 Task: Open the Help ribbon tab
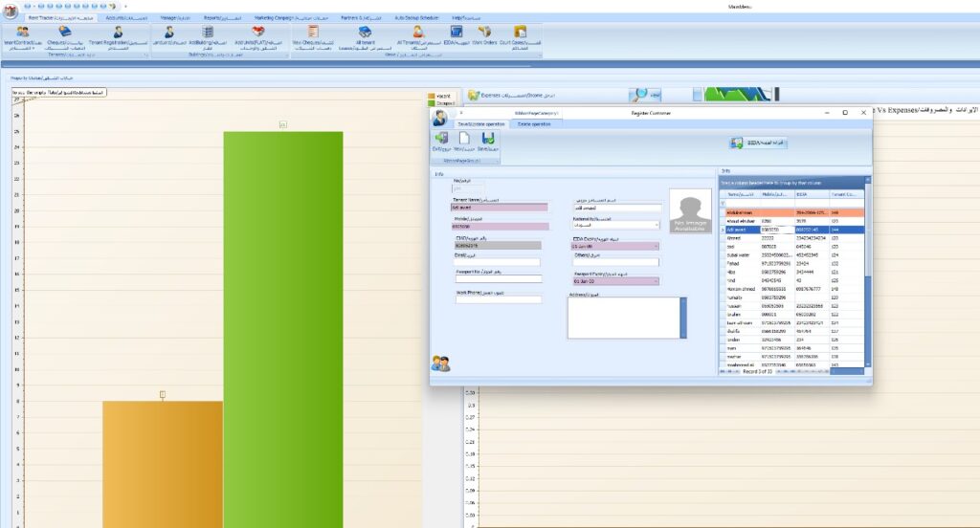[x=466, y=18]
